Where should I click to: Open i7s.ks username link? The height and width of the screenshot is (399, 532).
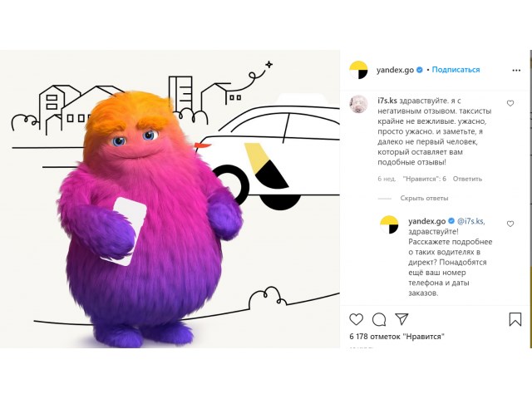[x=387, y=101]
